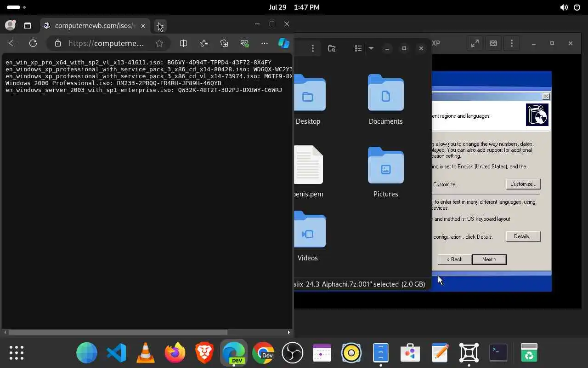Open Software store from dock

tap(410, 353)
